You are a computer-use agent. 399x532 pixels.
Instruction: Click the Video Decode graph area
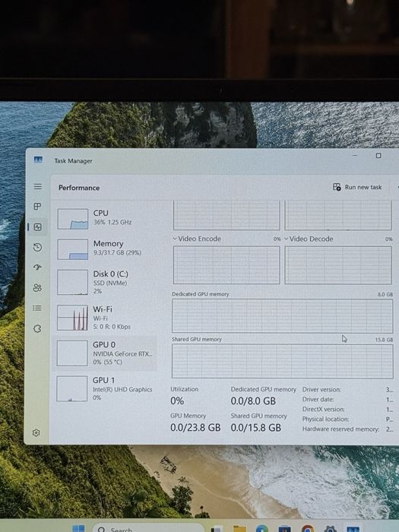click(338, 265)
